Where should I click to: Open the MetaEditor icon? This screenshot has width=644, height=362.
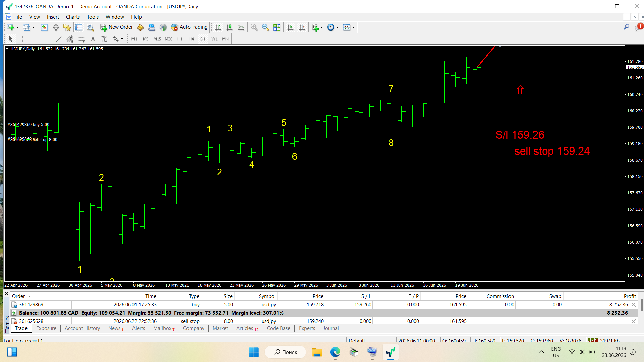140,27
